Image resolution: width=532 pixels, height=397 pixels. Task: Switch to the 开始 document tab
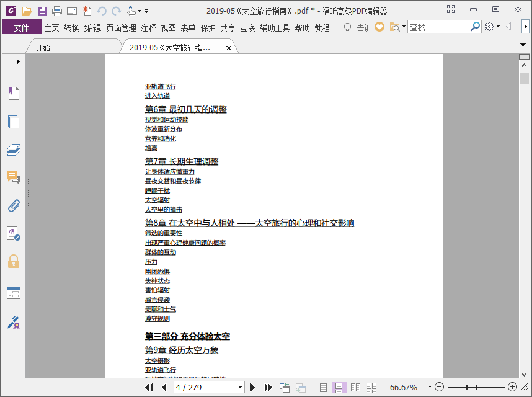tap(43, 48)
